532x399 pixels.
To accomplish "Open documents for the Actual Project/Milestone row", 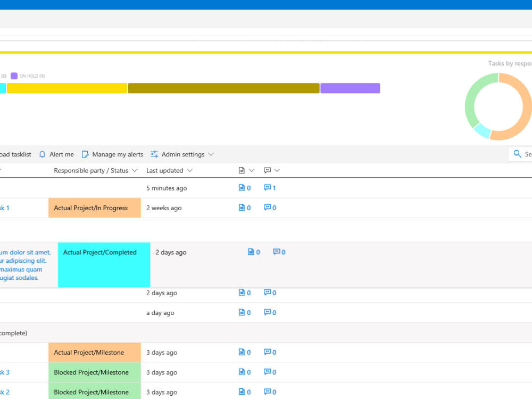I will pos(245,352).
